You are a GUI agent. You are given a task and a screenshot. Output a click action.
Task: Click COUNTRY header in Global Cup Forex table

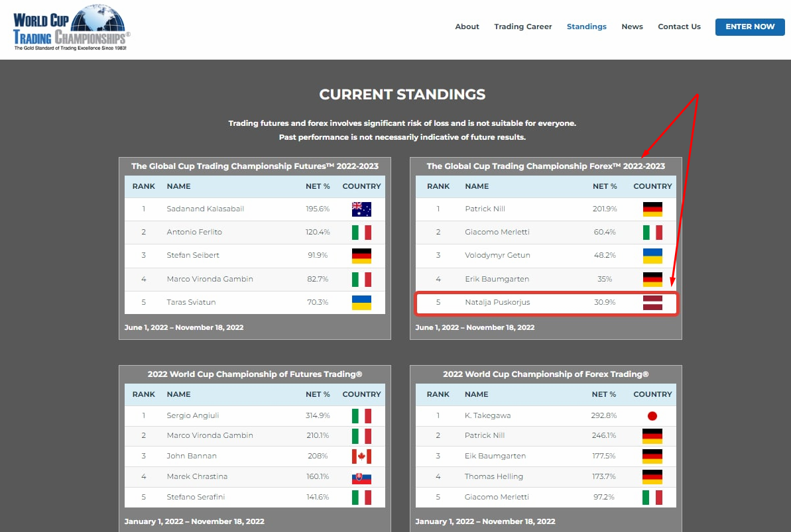pyautogui.click(x=652, y=186)
